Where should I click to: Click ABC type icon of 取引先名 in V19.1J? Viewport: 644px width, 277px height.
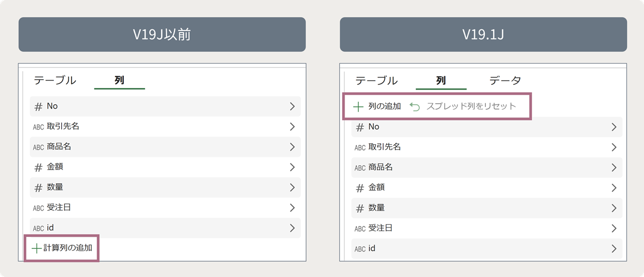[360, 147]
